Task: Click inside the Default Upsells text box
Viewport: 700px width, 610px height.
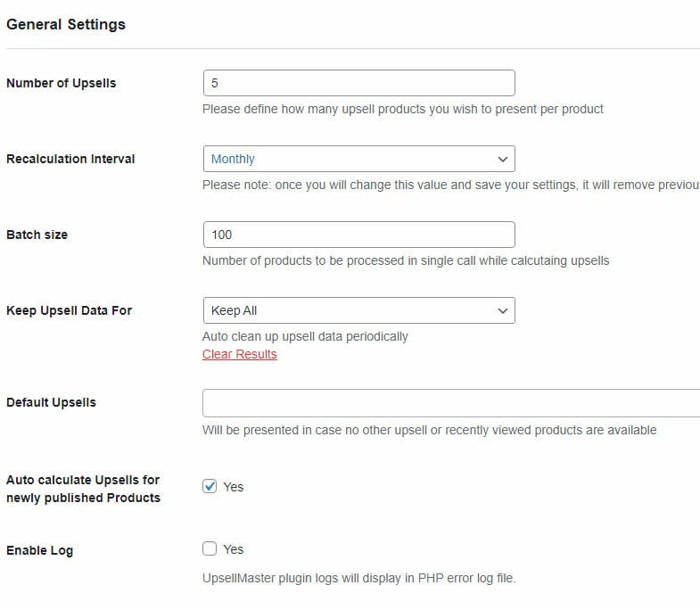Action: (x=450, y=403)
